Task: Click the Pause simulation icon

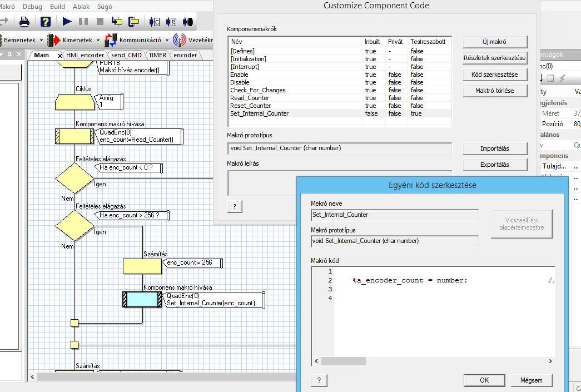Action: pyautogui.click(x=84, y=22)
